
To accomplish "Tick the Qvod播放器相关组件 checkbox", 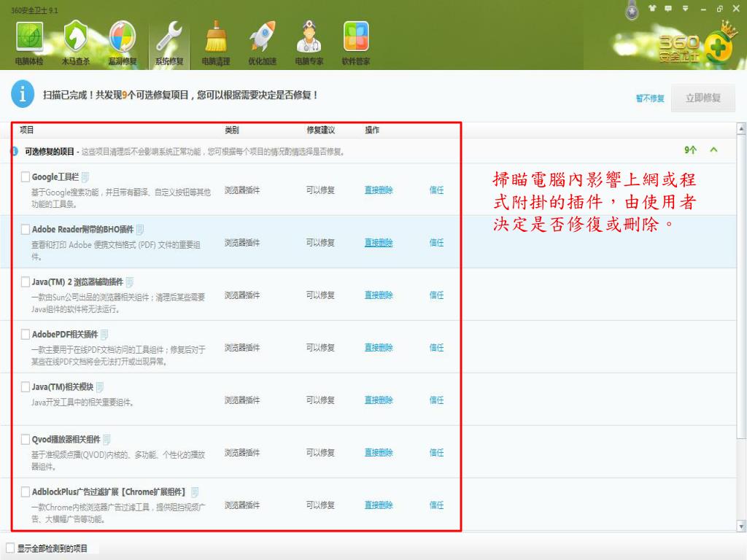I will tap(26, 439).
